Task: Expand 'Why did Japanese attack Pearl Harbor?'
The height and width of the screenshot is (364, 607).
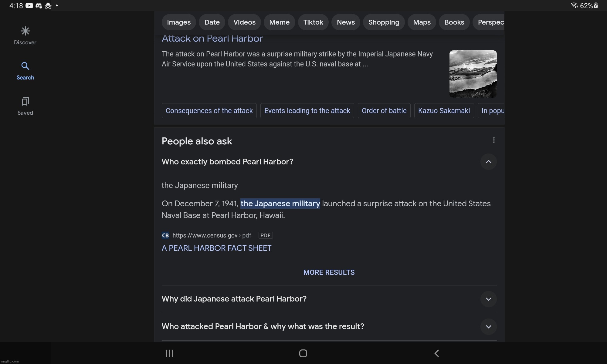Action: coord(488,299)
